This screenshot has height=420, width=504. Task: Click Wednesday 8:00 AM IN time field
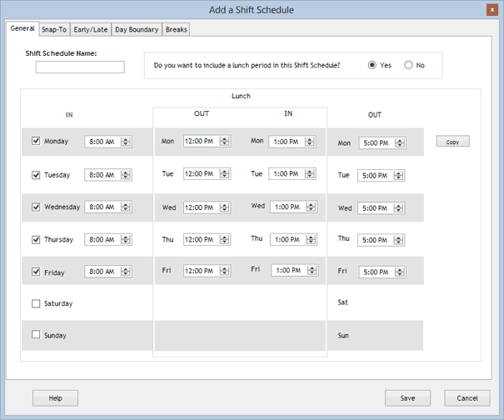[x=108, y=207]
